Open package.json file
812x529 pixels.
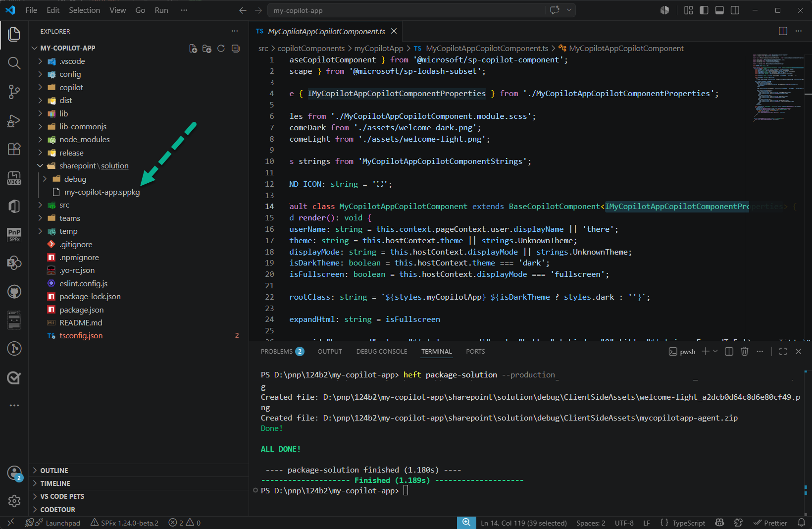pyautogui.click(x=82, y=310)
